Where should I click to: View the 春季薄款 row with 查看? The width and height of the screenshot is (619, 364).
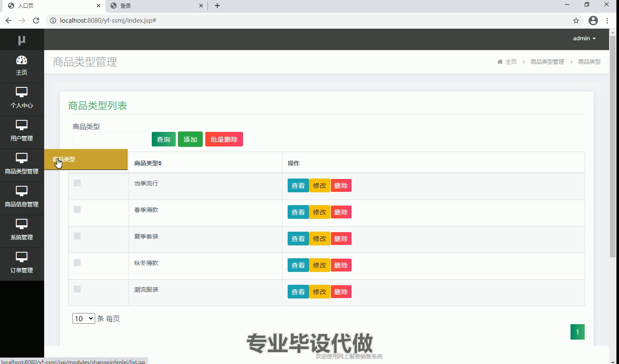(298, 212)
